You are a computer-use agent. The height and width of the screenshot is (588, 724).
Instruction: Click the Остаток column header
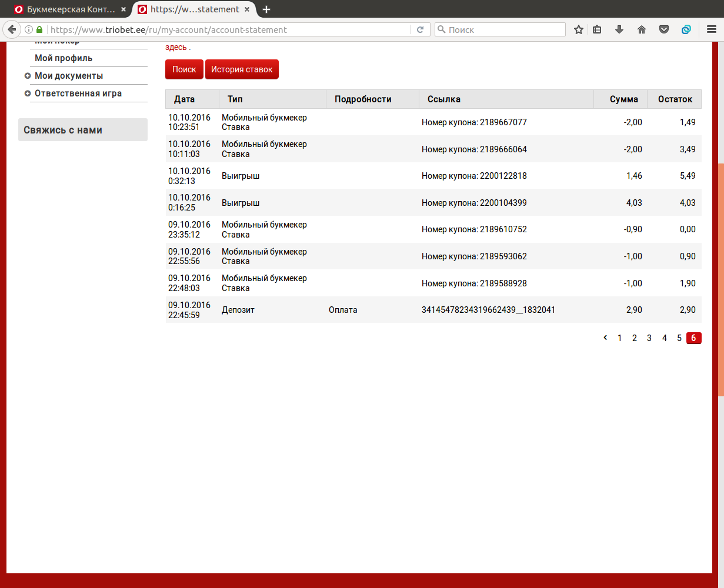(x=675, y=99)
